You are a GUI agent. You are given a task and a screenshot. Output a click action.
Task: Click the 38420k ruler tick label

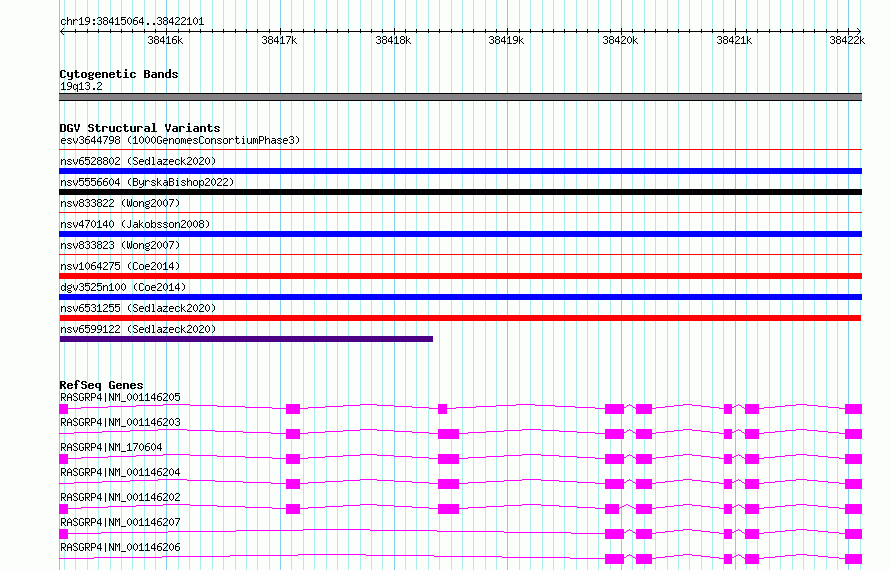tap(620, 40)
